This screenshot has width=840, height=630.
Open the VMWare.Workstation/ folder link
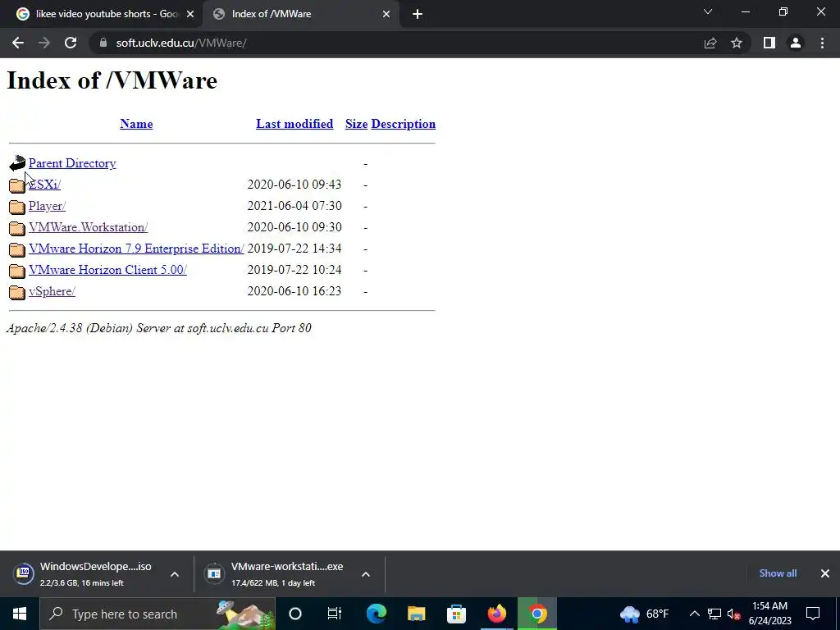click(88, 228)
